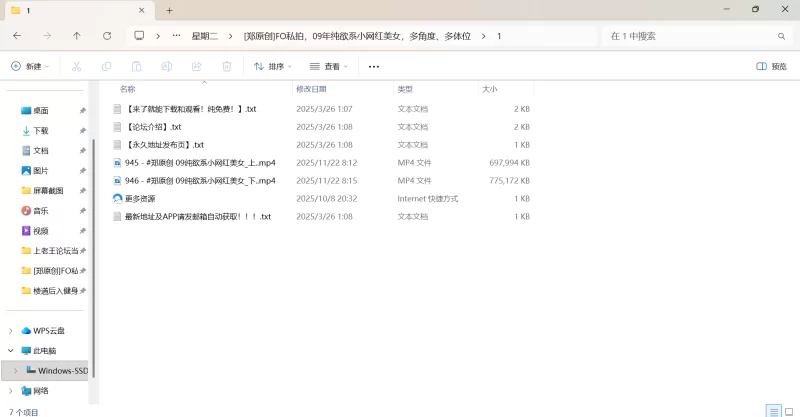Viewport: 800px width, 417px height.
Task: Click the Back navigation arrow
Action: tap(17, 36)
